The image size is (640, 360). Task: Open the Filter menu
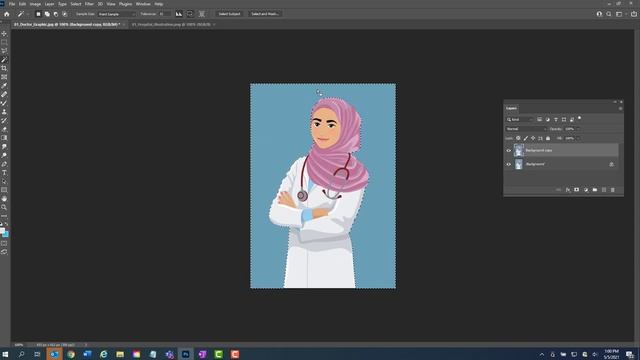click(x=89, y=4)
